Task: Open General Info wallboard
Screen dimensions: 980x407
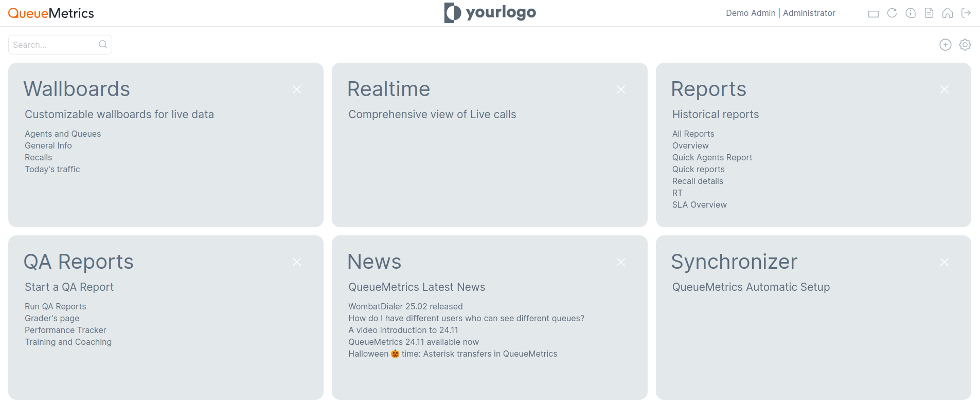Action: [x=48, y=145]
